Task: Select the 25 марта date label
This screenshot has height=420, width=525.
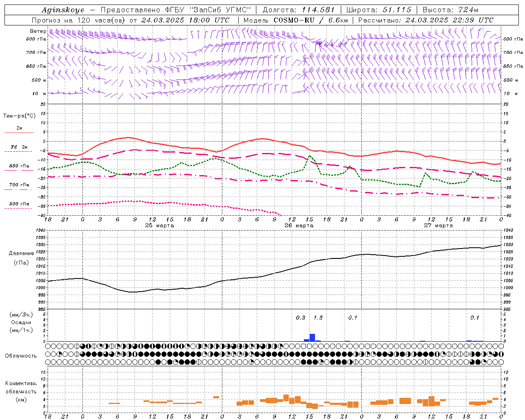Action: 160,226
